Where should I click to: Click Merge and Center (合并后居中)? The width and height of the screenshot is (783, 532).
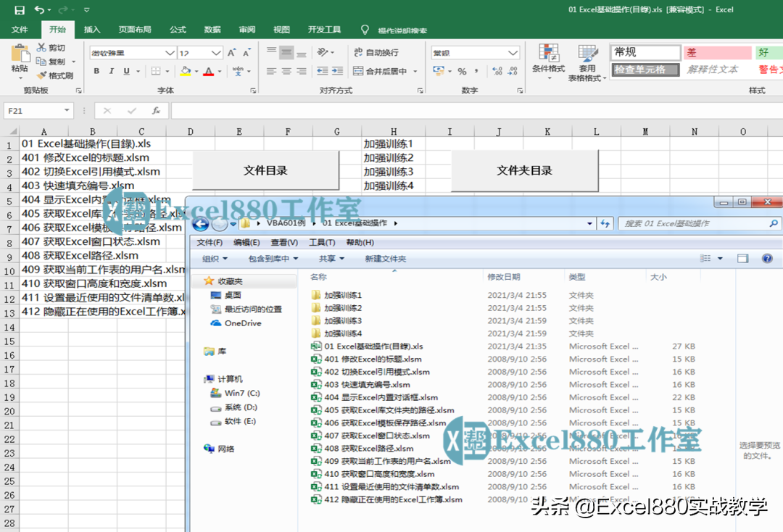380,71
